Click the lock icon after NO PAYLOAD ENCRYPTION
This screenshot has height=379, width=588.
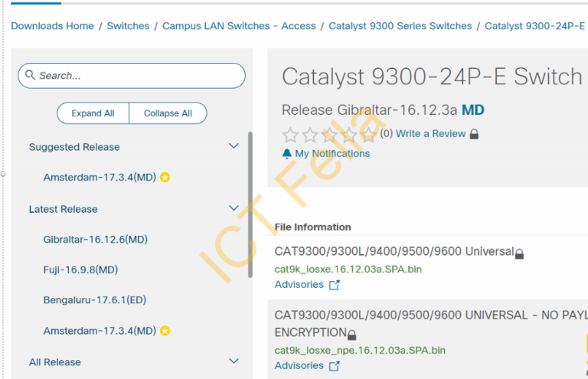[x=351, y=335]
